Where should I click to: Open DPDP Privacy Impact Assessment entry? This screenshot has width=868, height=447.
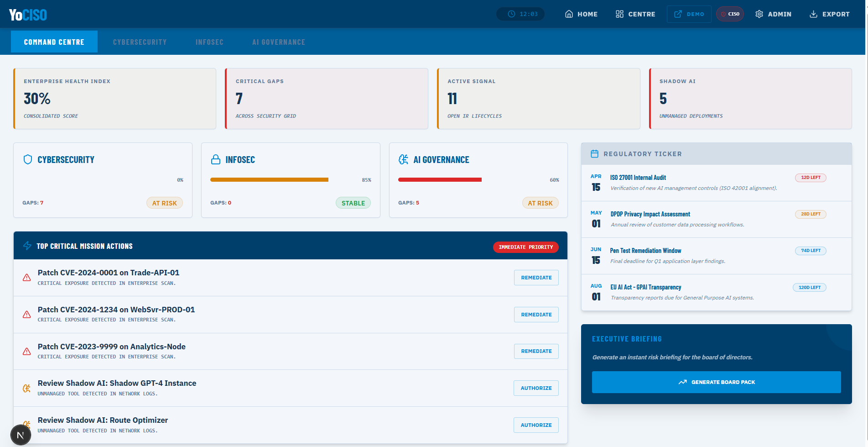click(x=716, y=219)
